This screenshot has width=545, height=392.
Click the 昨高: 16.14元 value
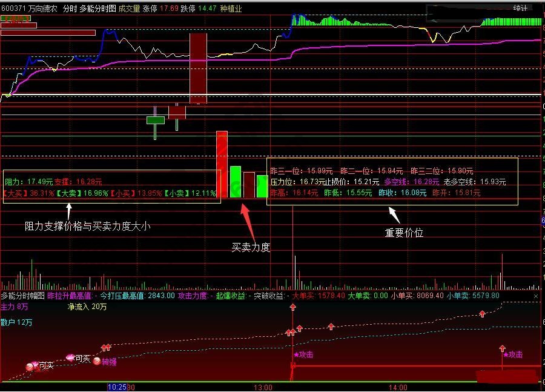click(x=294, y=193)
